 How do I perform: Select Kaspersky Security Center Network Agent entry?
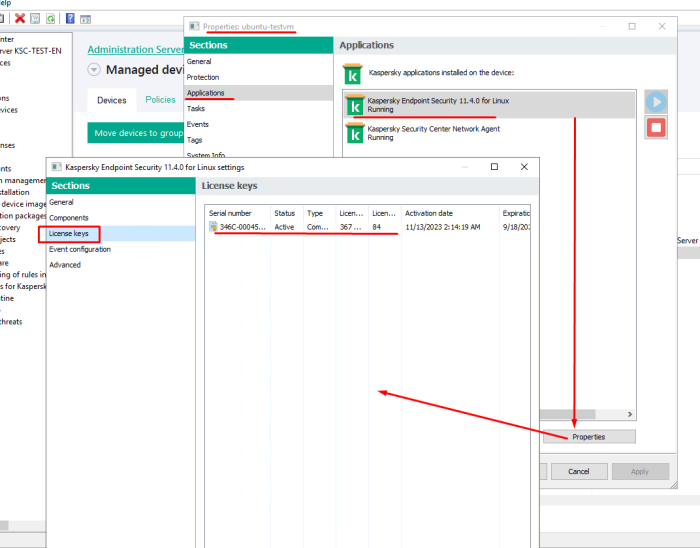(489, 133)
